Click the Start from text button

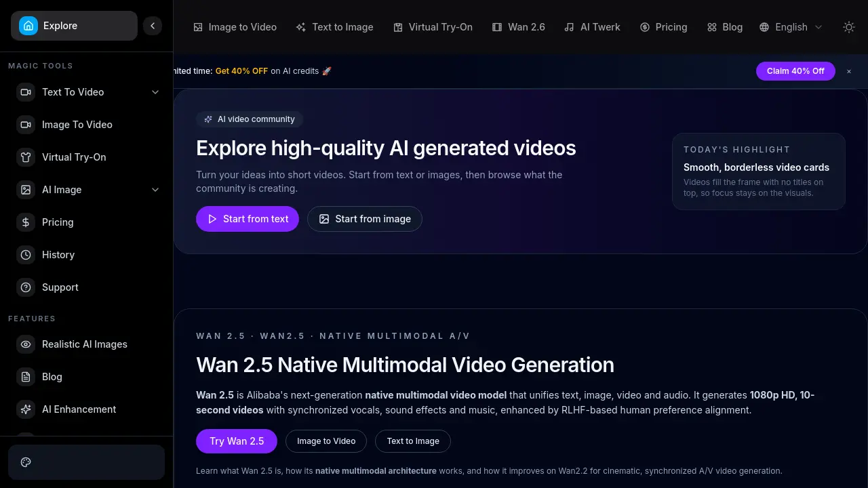[248, 219]
